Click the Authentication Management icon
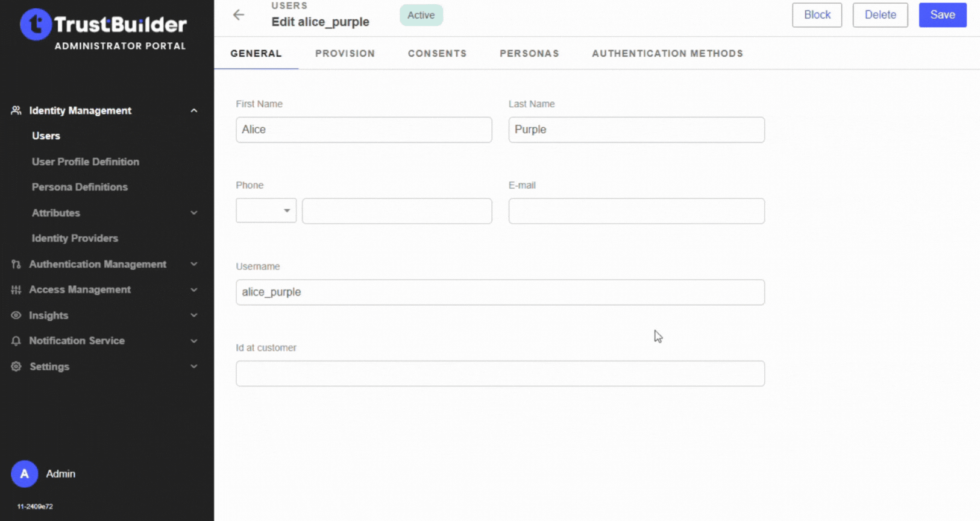Viewport: 980px width, 521px height. click(x=16, y=264)
